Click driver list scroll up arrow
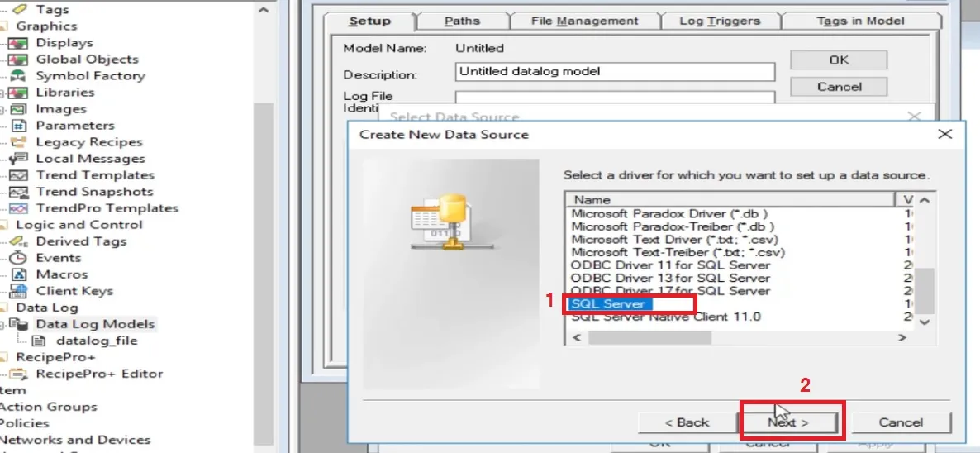Viewport: 980px width, 453px height. click(925, 201)
